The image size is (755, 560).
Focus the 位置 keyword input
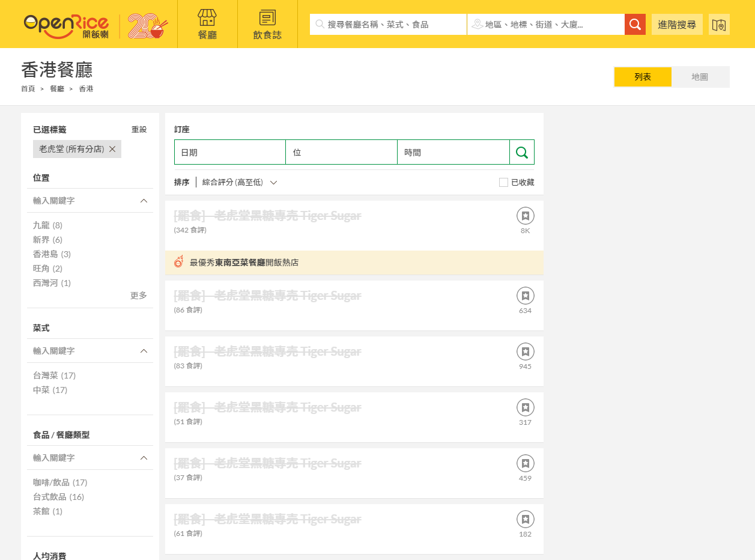point(84,201)
